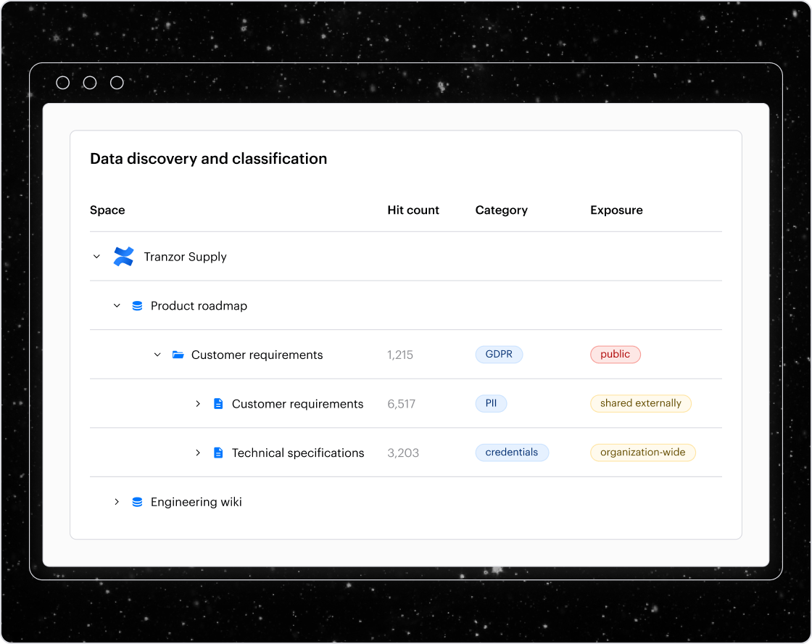The width and height of the screenshot is (812, 644).
Task: Click the Customer requirements page document icon
Action: tap(218, 403)
